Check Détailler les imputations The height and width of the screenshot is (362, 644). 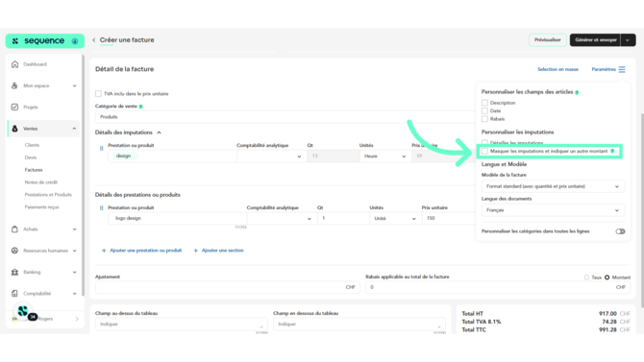(x=484, y=142)
